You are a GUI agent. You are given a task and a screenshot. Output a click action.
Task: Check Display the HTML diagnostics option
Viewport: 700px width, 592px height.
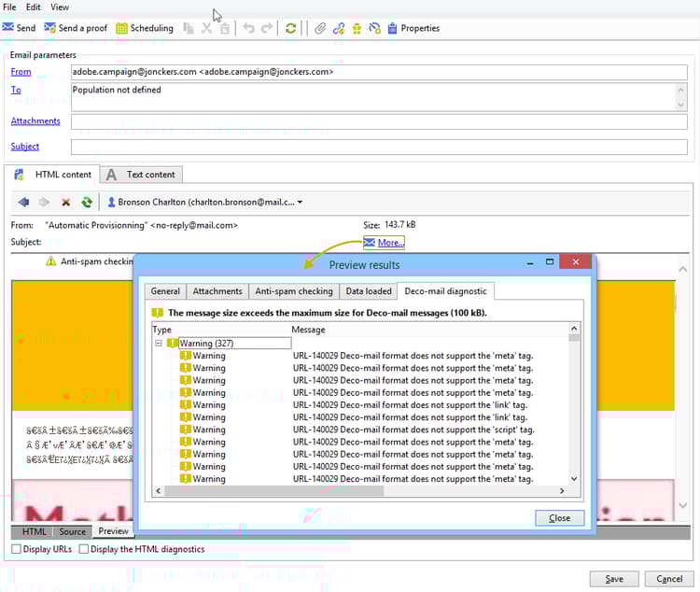(84, 549)
